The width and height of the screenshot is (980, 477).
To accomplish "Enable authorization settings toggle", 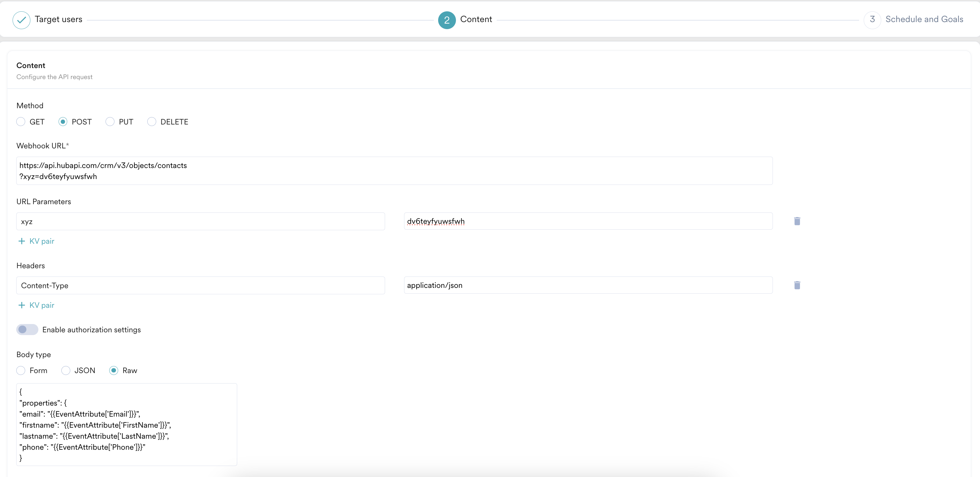I will click(27, 330).
